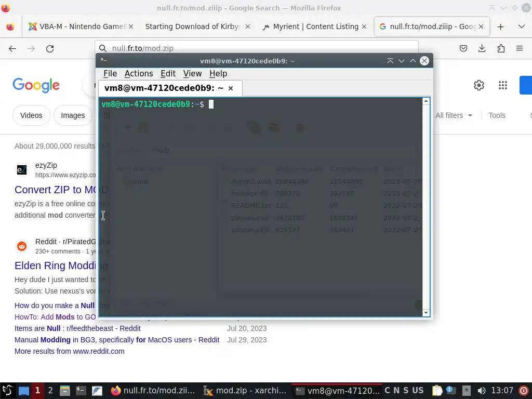Image resolution: width=532 pixels, height=399 pixels.
Task: Open a new Firefox tab with plus button
Action: [500, 26]
